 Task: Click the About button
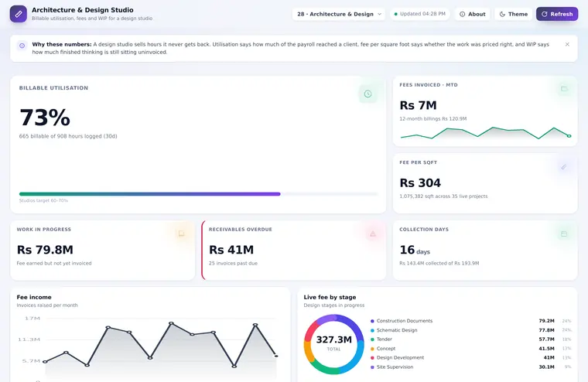(472, 14)
